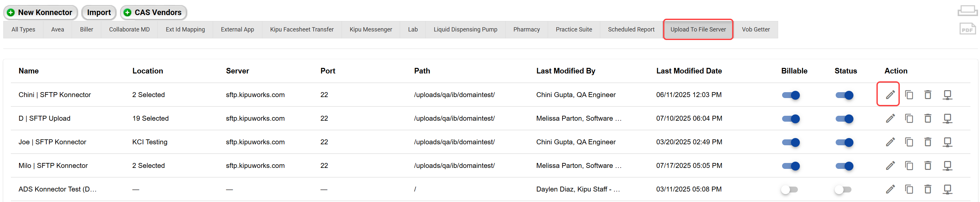
Task: Turn on Status for ADS Konnector Test
Action: [x=843, y=190]
